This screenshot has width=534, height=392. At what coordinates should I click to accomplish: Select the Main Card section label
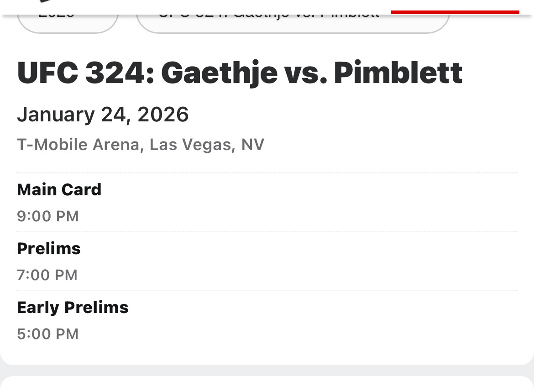click(59, 189)
